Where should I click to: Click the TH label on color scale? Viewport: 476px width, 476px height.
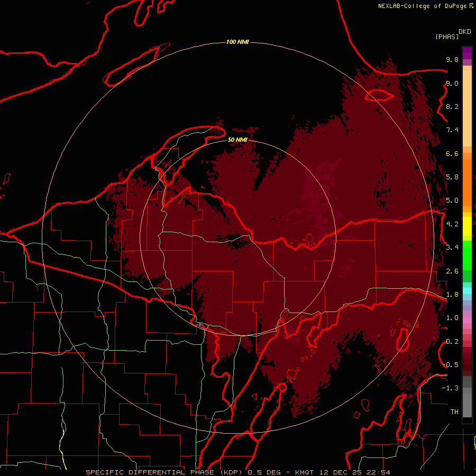pos(454,412)
